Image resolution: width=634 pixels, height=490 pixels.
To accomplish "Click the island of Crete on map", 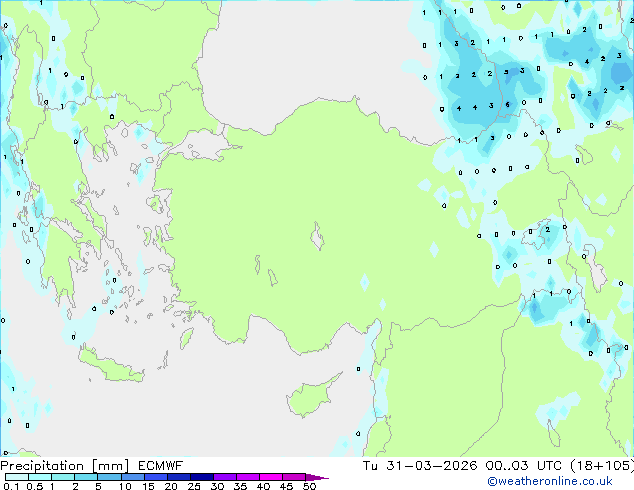I will [x=109, y=366].
